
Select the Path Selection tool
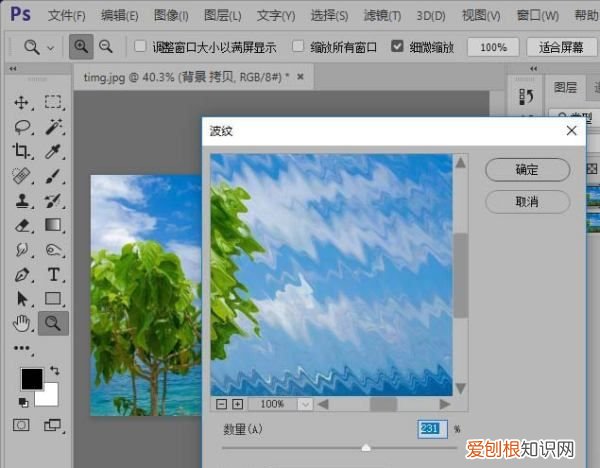[22, 299]
